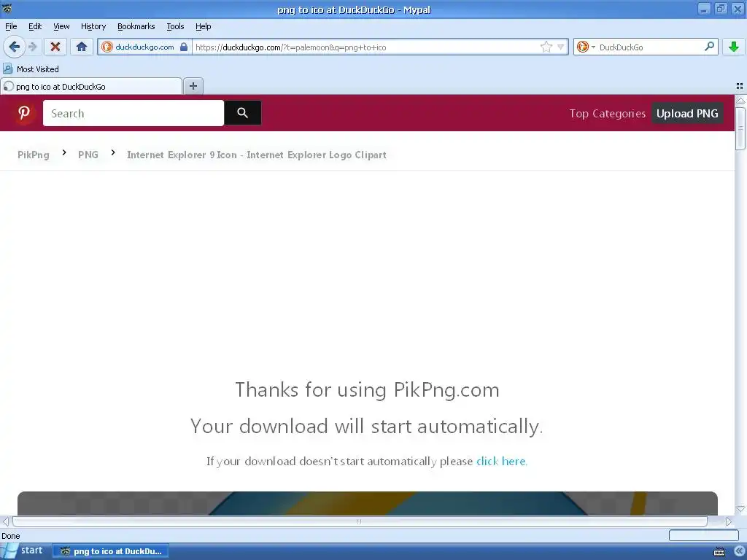Bookmark this page with the star icon
Image resolution: width=747 pixels, height=560 pixels.
(x=546, y=47)
